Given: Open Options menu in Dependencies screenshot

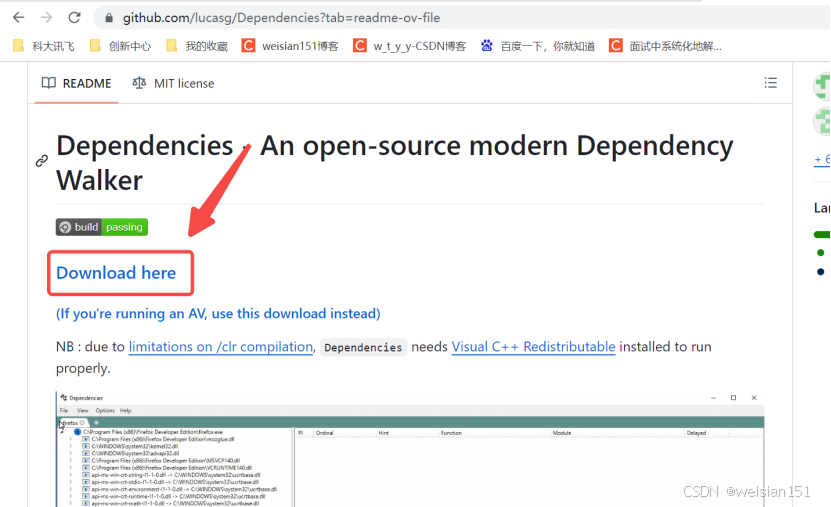Looking at the screenshot, I should tap(105, 411).
